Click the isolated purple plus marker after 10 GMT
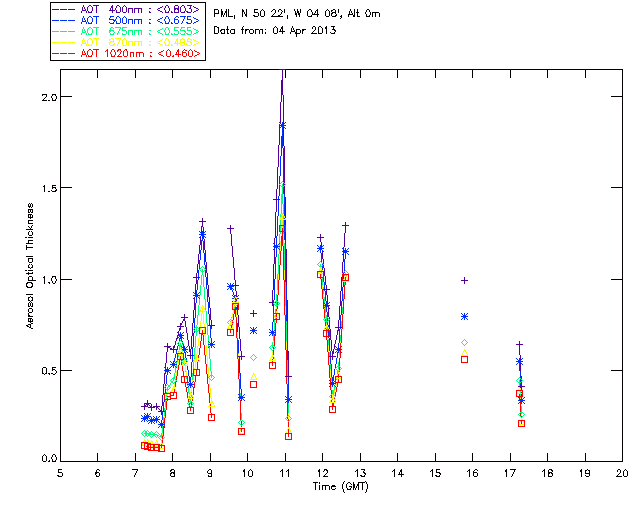This screenshot has height=512, width=640. 253,314
